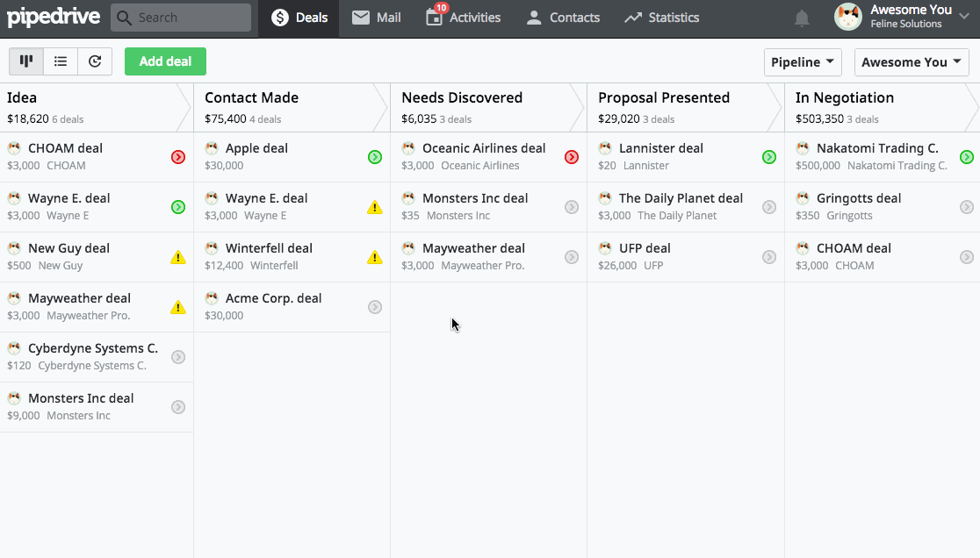The height and width of the screenshot is (558, 980).
Task: Open the Awesome You owner filter dropdown
Action: 912,61
